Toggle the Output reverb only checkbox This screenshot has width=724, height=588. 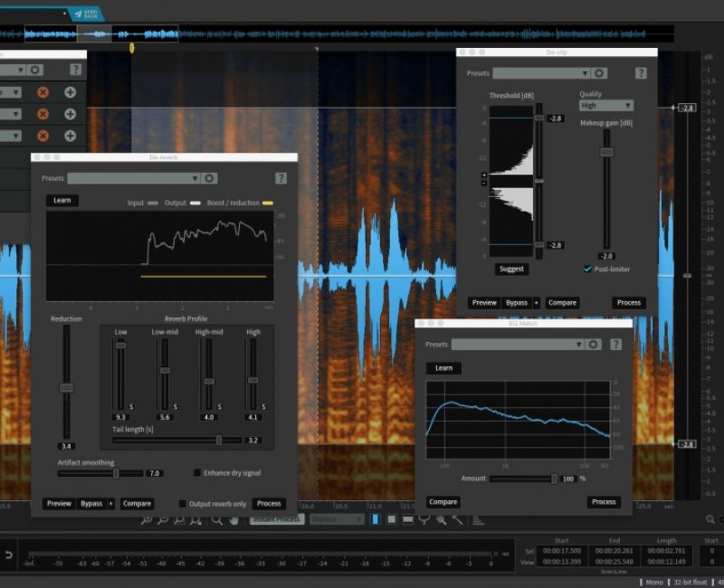click(182, 504)
